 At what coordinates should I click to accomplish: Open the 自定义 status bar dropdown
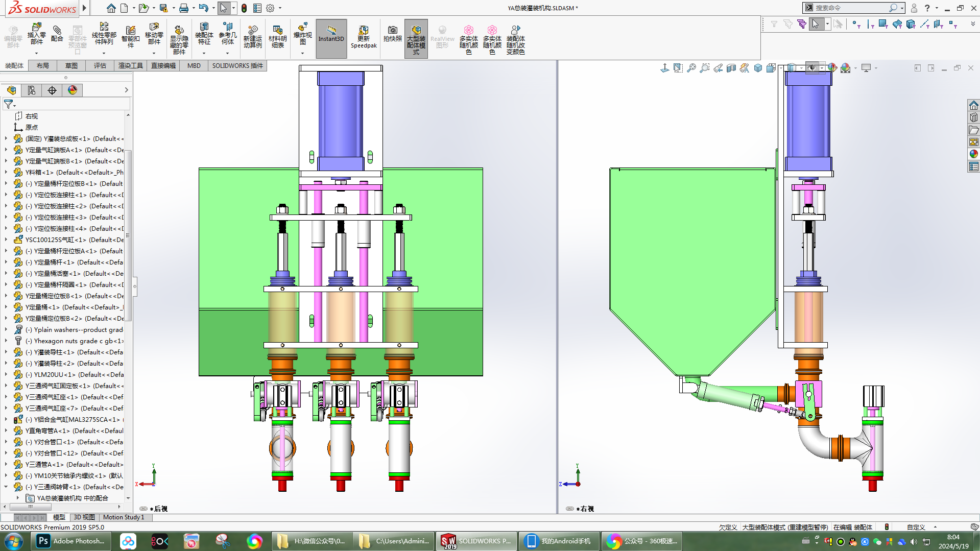point(936,527)
